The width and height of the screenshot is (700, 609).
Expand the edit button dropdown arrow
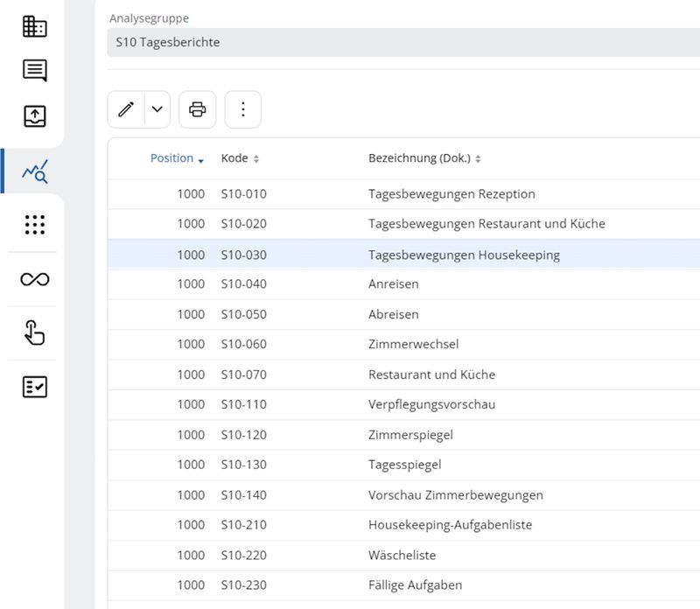point(157,109)
